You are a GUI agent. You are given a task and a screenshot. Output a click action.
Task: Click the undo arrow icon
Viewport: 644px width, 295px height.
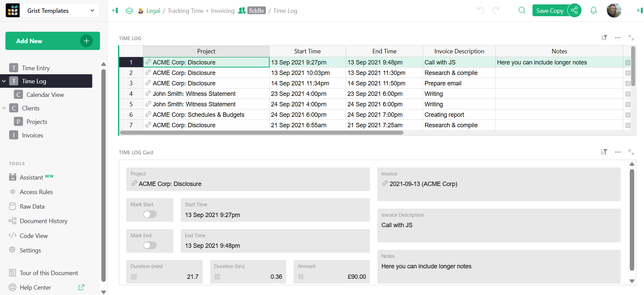pos(480,10)
